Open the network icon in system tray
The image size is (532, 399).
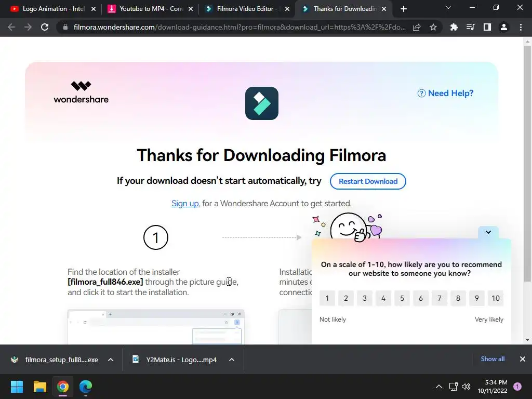pos(453,387)
